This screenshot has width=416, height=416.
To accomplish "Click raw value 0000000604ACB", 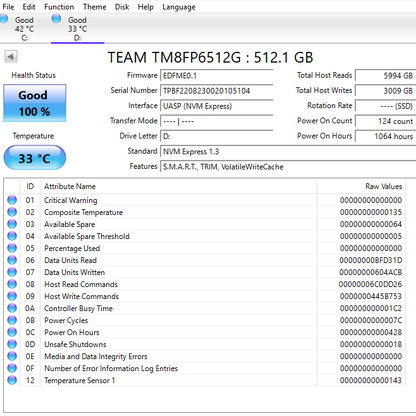I will [x=371, y=272].
